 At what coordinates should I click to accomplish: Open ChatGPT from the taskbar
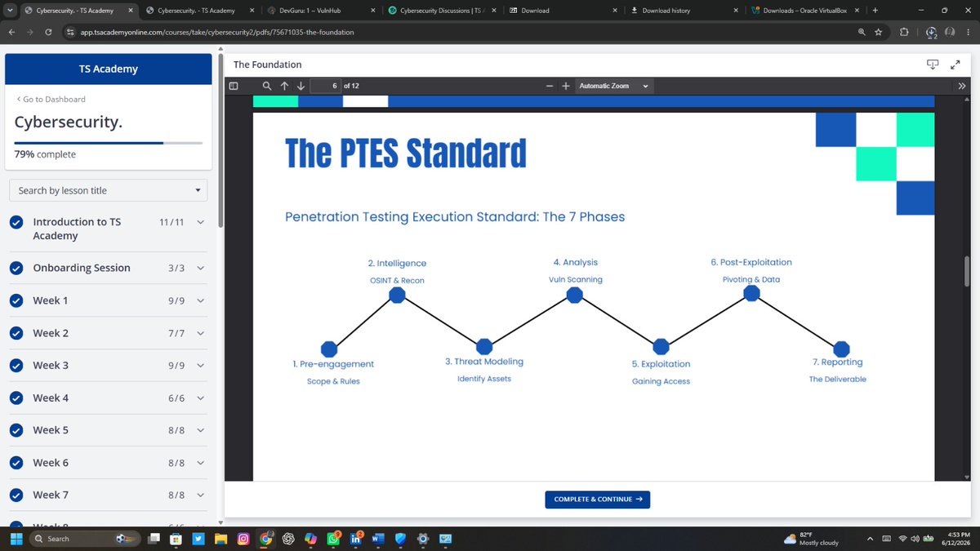pos(288,539)
